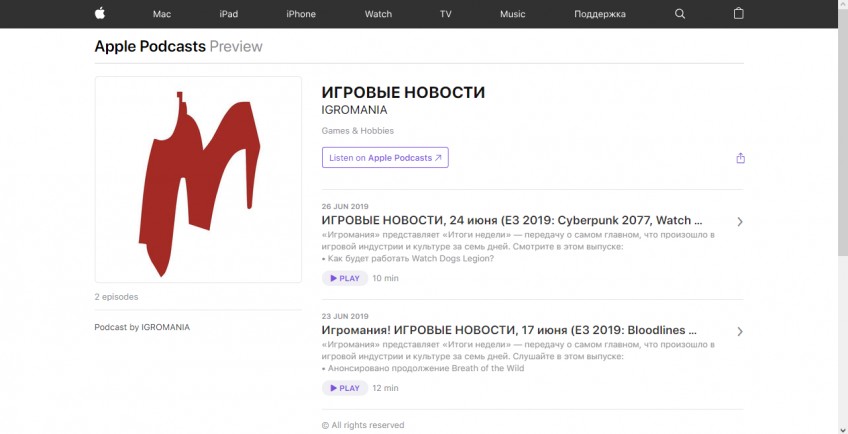The image size is (848, 434).
Task: Open the shopping bag icon
Action: (738, 14)
